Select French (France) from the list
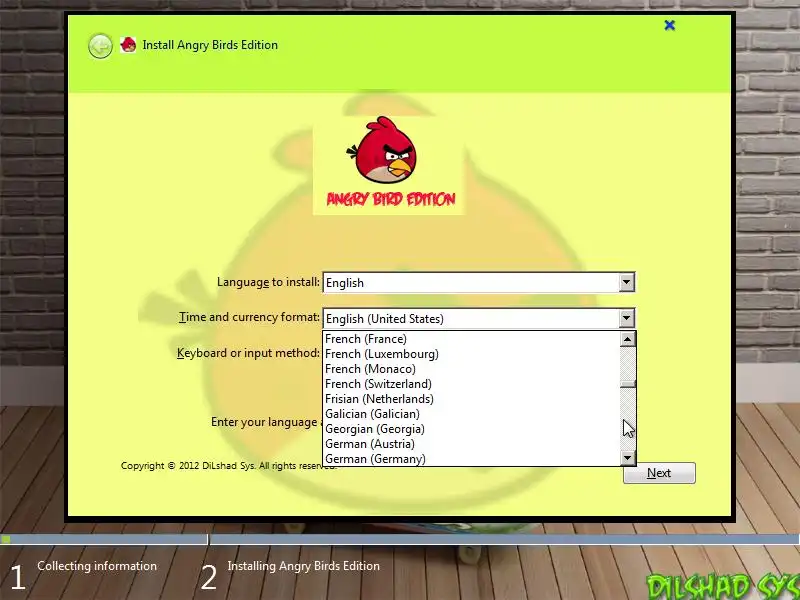This screenshot has height=600, width=800. (x=471, y=339)
